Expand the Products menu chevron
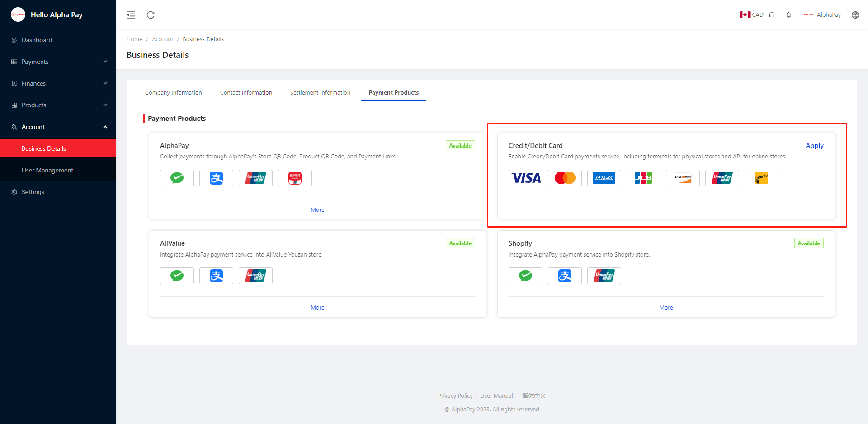Viewport: 868px width, 424px height. pos(105,105)
